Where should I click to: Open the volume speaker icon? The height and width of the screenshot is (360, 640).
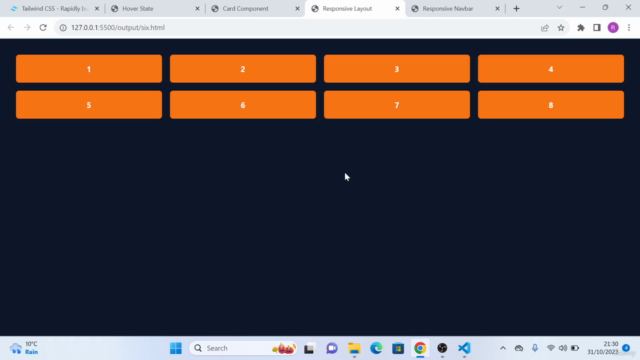point(563,348)
